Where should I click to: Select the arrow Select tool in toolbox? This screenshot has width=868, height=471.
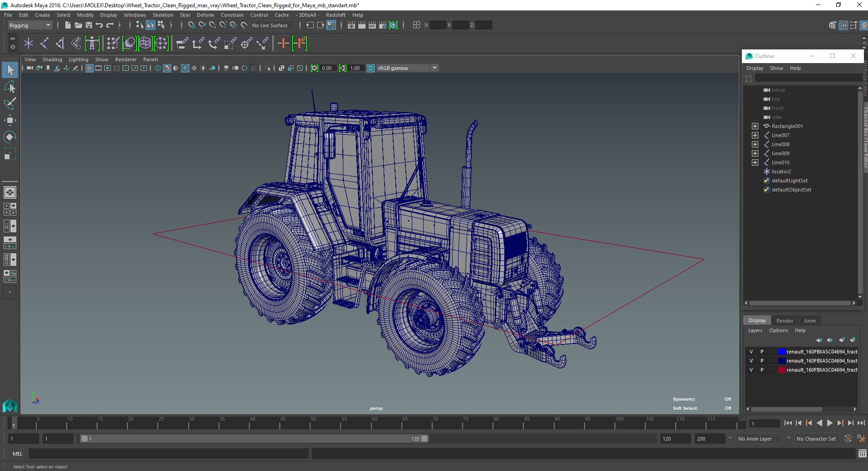point(10,70)
